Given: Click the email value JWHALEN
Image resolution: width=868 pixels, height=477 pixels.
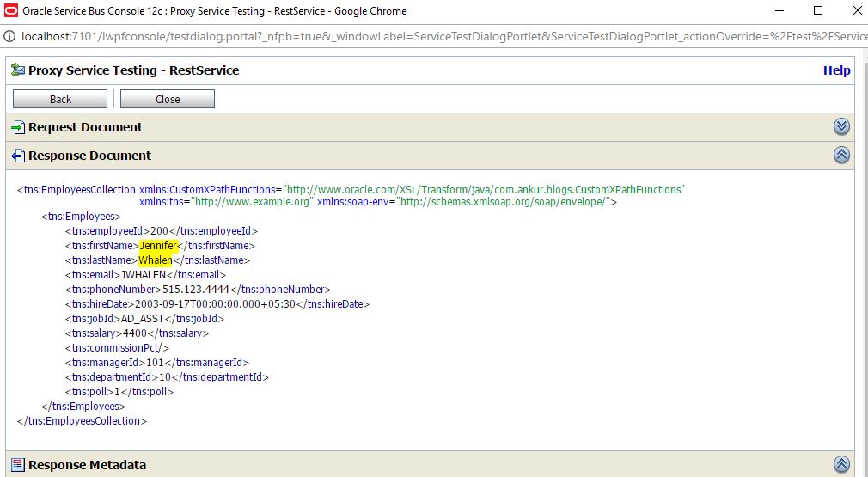Looking at the screenshot, I should click(x=144, y=274).
